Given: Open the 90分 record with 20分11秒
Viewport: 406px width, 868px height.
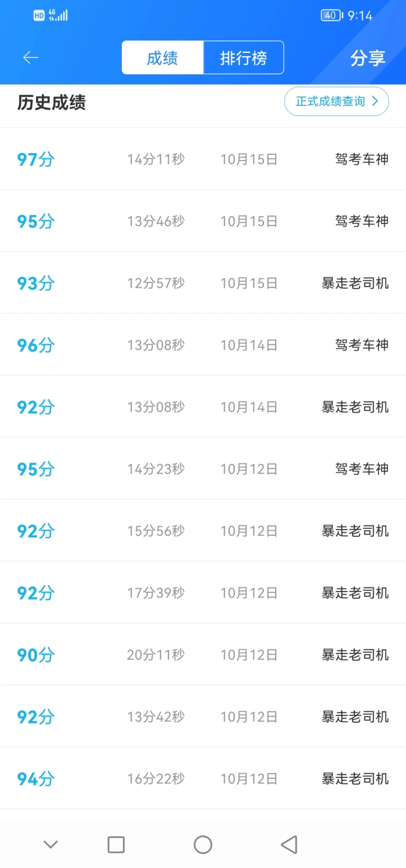Looking at the screenshot, I should [203, 655].
